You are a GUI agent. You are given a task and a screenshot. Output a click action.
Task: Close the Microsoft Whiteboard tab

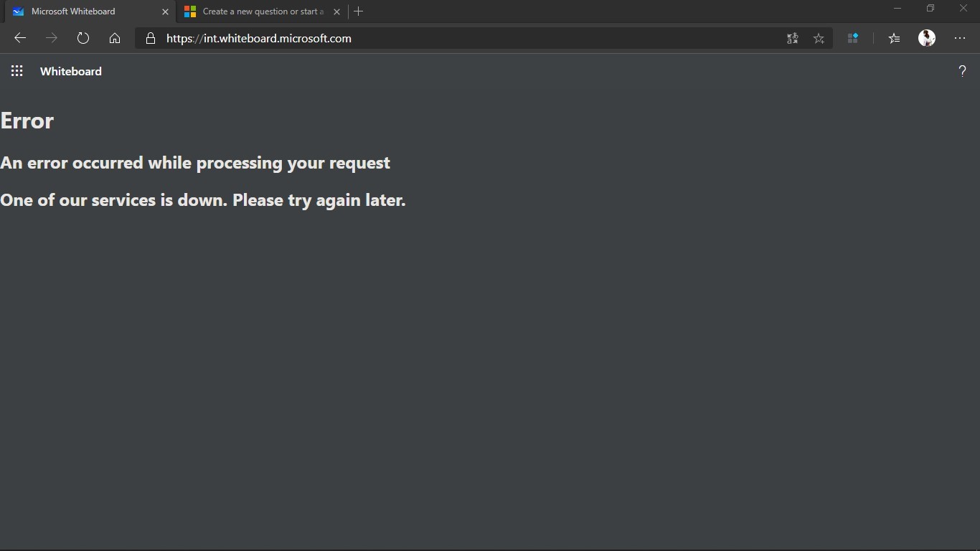166,11
